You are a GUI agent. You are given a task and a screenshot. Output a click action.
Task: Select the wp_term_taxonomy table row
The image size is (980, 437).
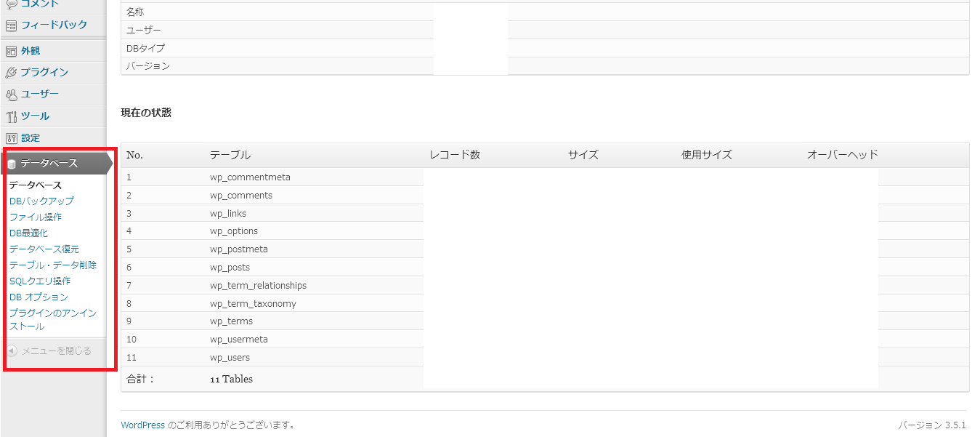(545, 303)
